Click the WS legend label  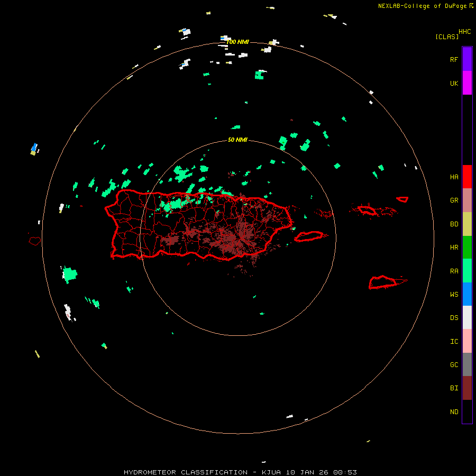click(454, 294)
